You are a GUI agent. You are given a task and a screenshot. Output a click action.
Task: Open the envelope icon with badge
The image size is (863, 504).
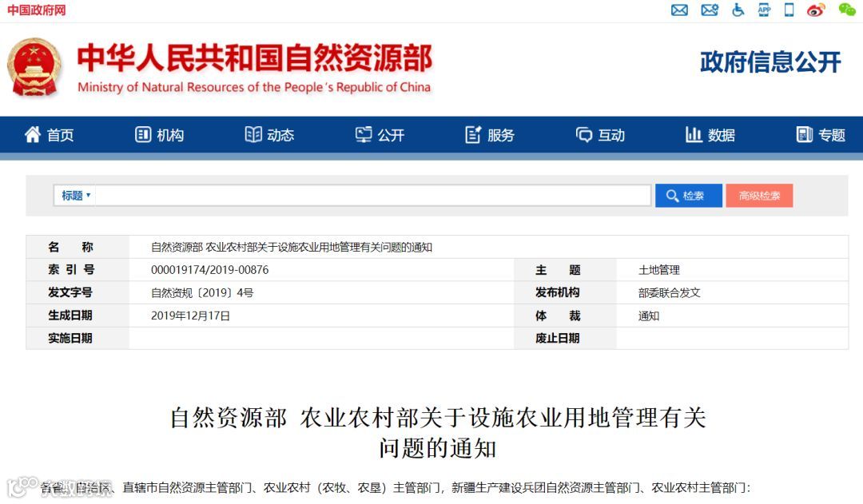(x=710, y=10)
